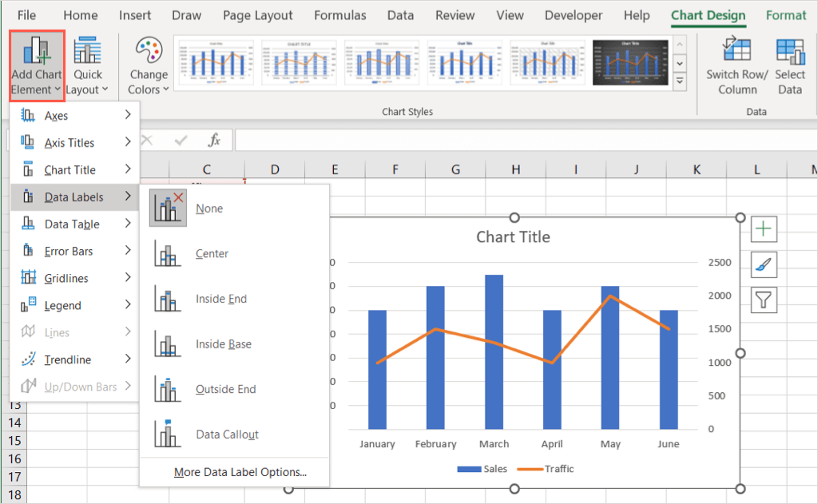Click the Add Chart Element button

pyautogui.click(x=37, y=65)
